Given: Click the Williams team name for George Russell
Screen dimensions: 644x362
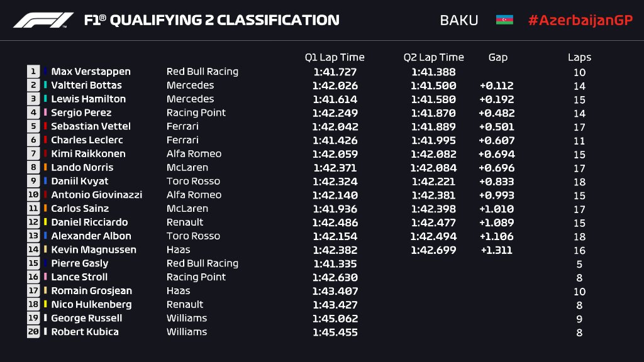Looking at the screenshot, I should (187, 318).
